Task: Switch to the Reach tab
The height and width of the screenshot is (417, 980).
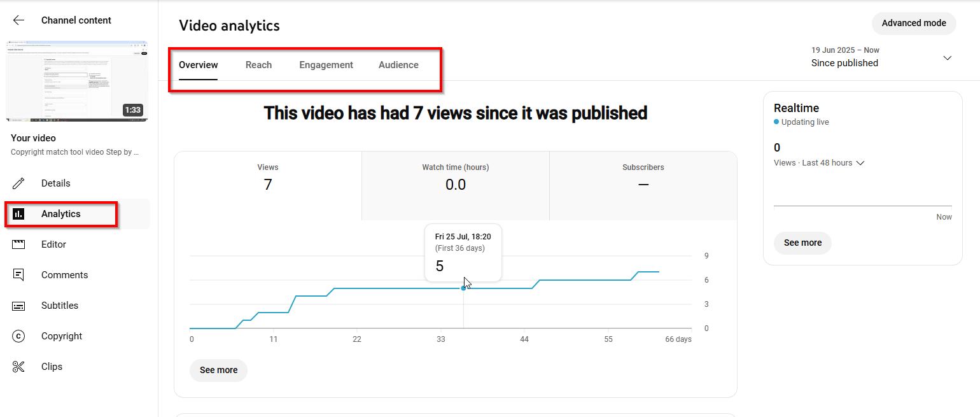Action: click(258, 64)
